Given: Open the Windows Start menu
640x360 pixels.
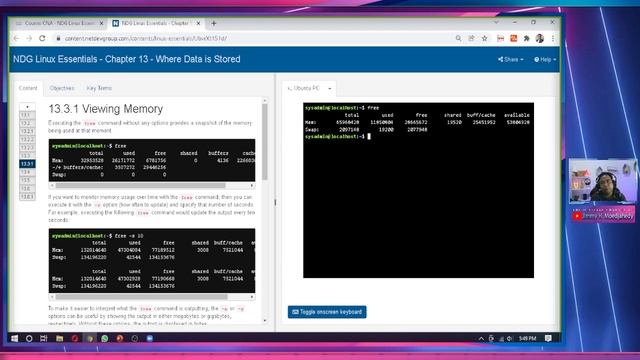Looking at the screenshot, I should [x=15, y=338].
